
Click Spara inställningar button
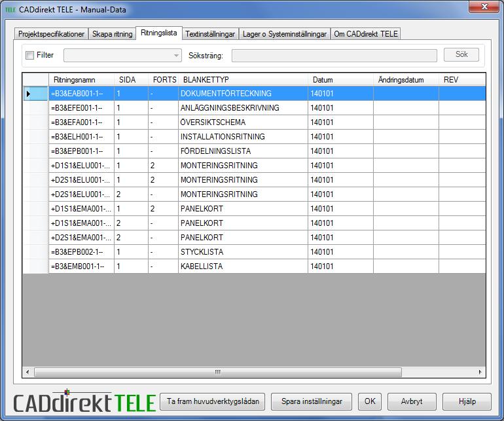coord(312,401)
